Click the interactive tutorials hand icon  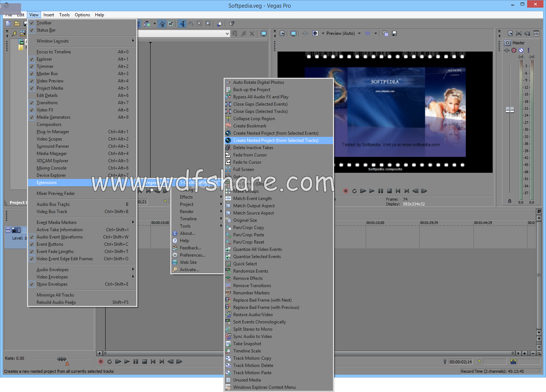(220, 24)
